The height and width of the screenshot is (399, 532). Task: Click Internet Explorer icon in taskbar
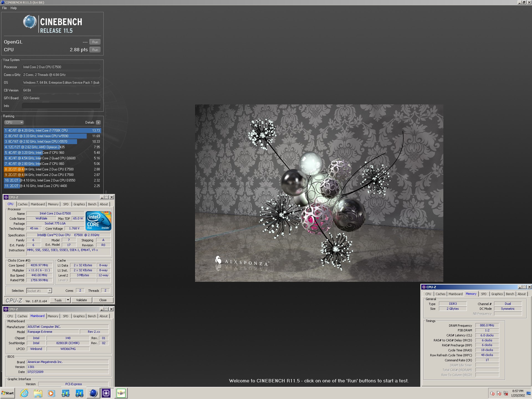coord(24,393)
